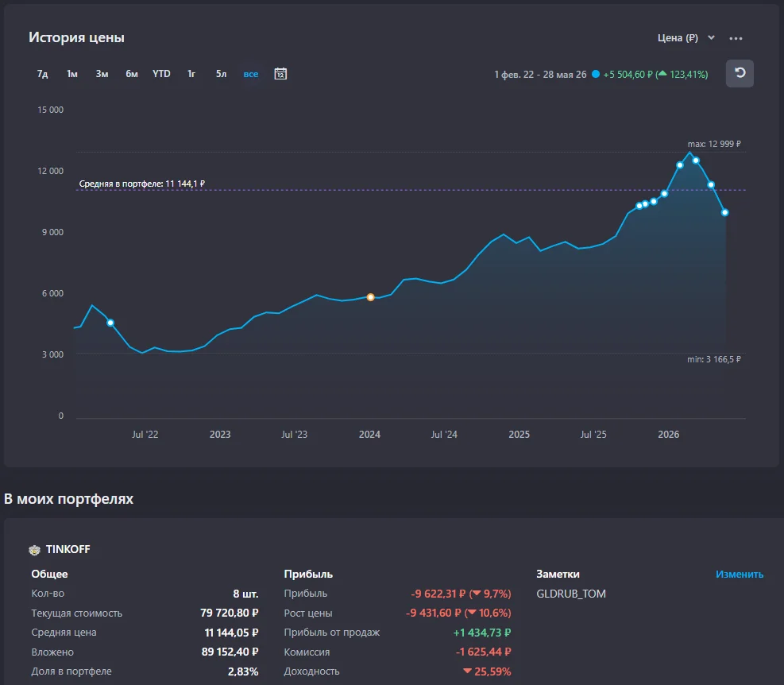Click the profit value -9 622,31 ₽

pyautogui.click(x=438, y=594)
